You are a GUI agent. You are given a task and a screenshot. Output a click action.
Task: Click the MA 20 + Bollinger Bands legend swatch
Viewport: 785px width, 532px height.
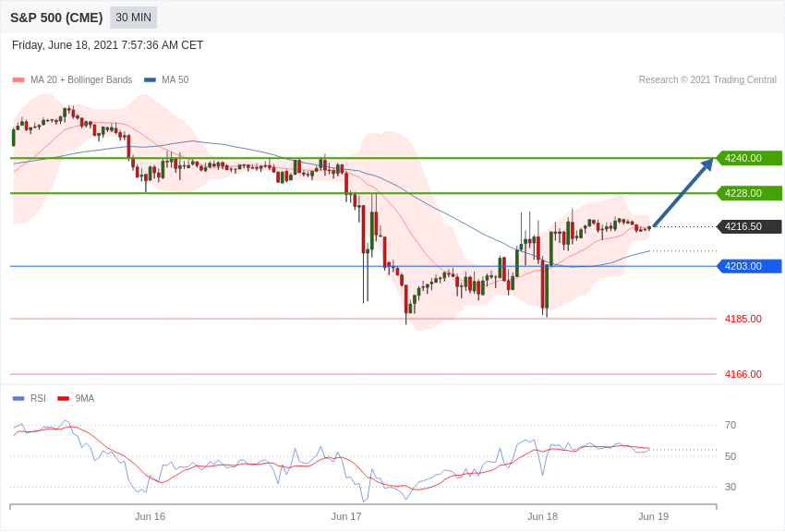click(18, 80)
